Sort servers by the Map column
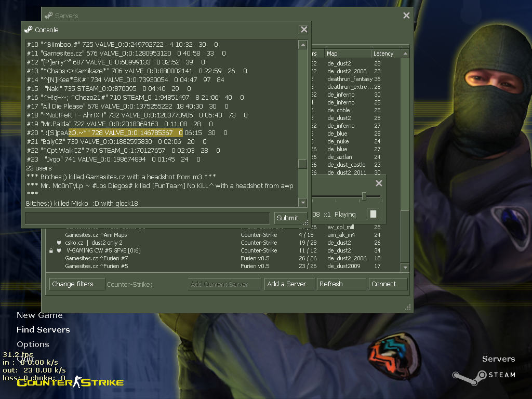The width and height of the screenshot is (532, 399). tap(348, 54)
